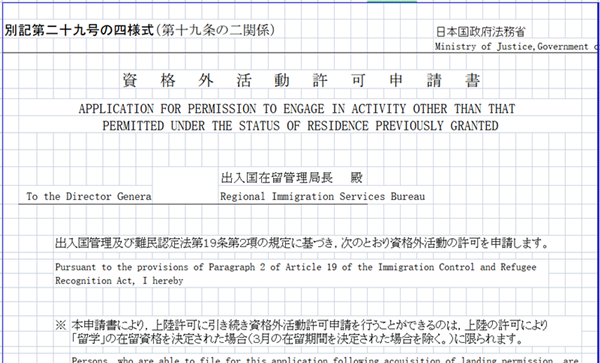
Task: Click the 日本国政府法務省 cell
Action: pos(481,32)
